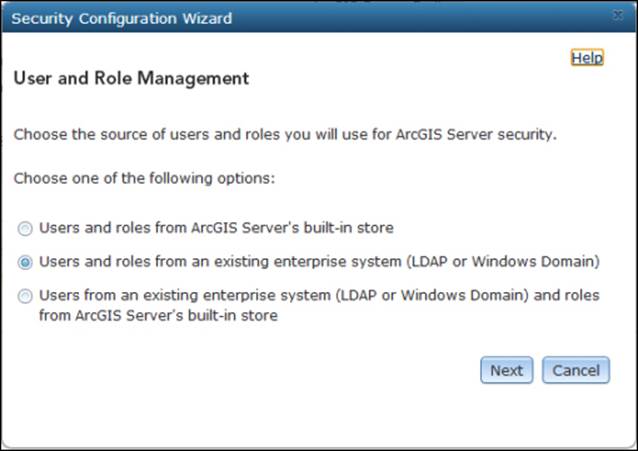Select users and roles from enterprise system radio
This screenshot has width=638, height=451.
[25, 262]
